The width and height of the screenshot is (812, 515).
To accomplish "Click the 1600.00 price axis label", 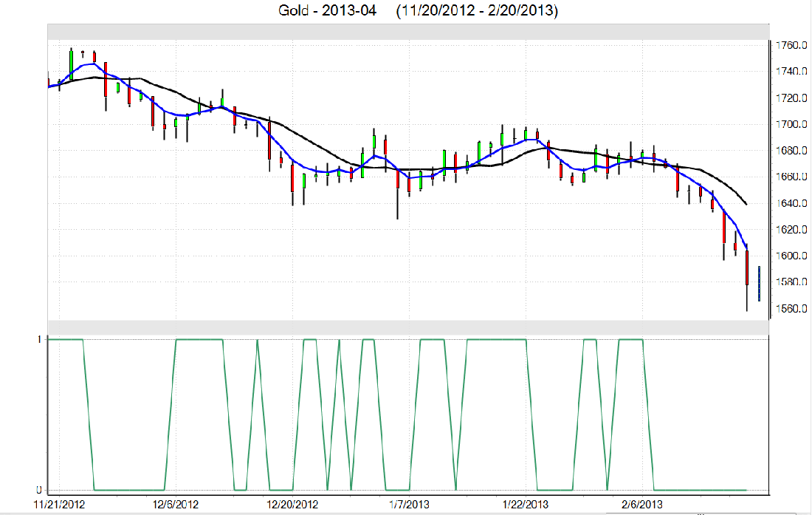I will 790,256.
